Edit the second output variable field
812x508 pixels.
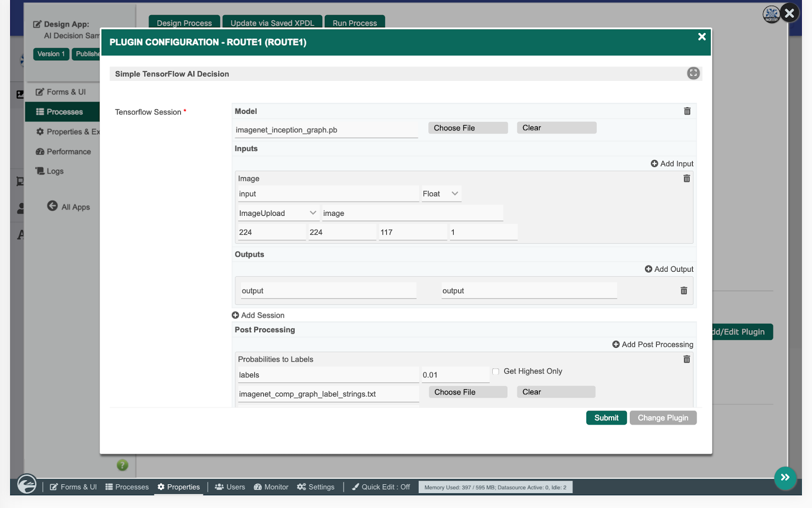pyautogui.click(x=529, y=291)
